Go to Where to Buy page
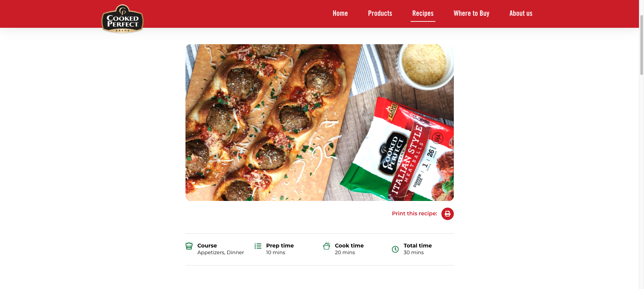This screenshot has height=289, width=644. (471, 13)
